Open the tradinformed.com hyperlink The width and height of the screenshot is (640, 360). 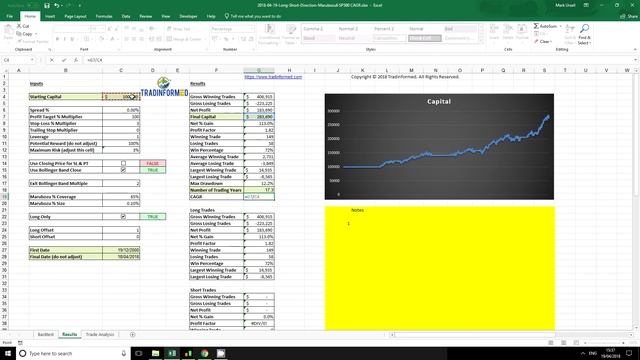(273, 77)
